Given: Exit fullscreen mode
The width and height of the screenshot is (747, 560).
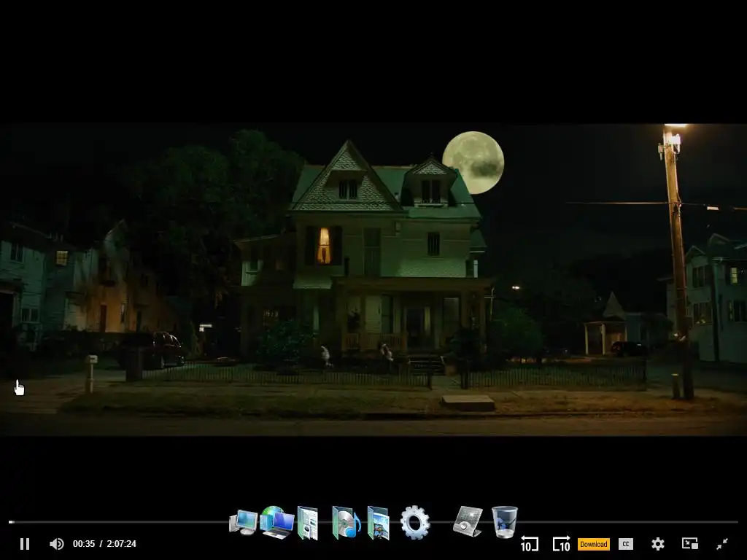Looking at the screenshot, I should pos(722,544).
